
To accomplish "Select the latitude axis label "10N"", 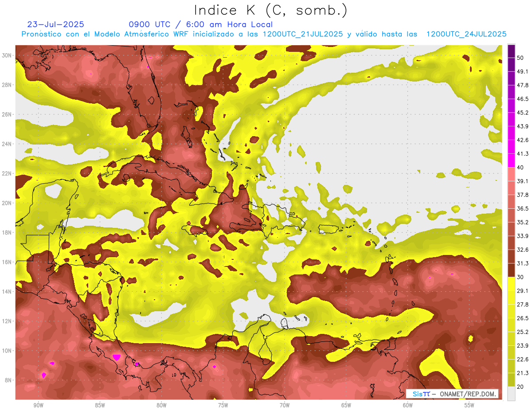I will tap(7, 351).
